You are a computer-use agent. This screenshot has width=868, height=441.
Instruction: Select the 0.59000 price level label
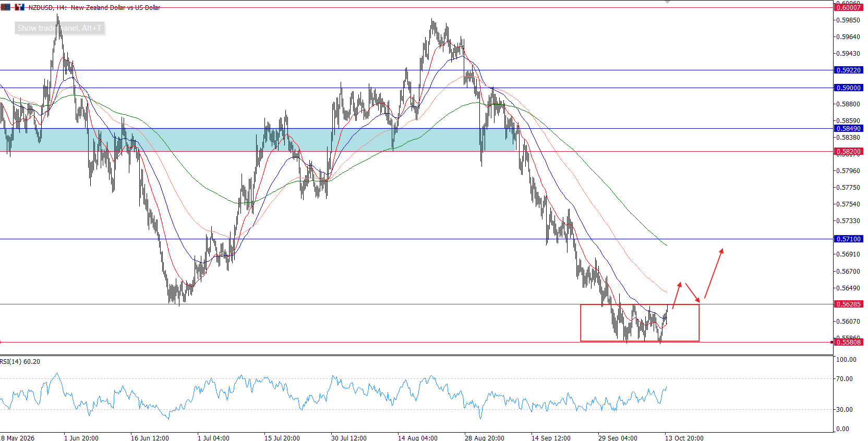(849, 88)
